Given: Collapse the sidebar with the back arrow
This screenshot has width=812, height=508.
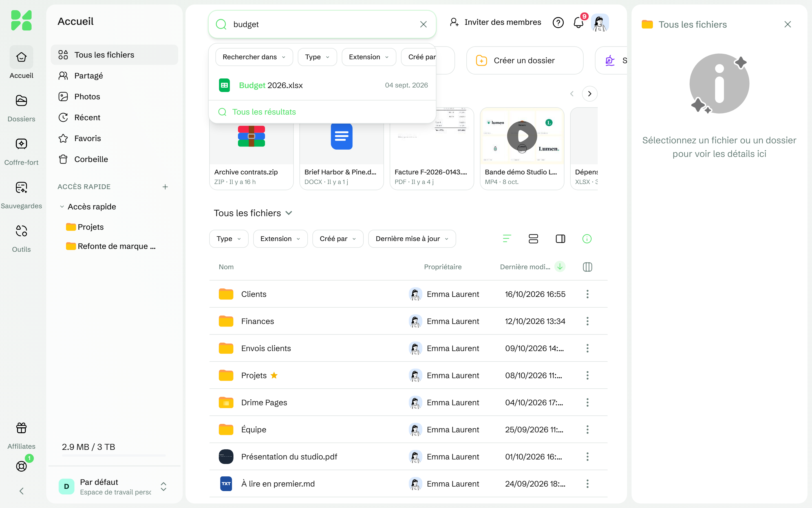Looking at the screenshot, I should tap(21, 491).
